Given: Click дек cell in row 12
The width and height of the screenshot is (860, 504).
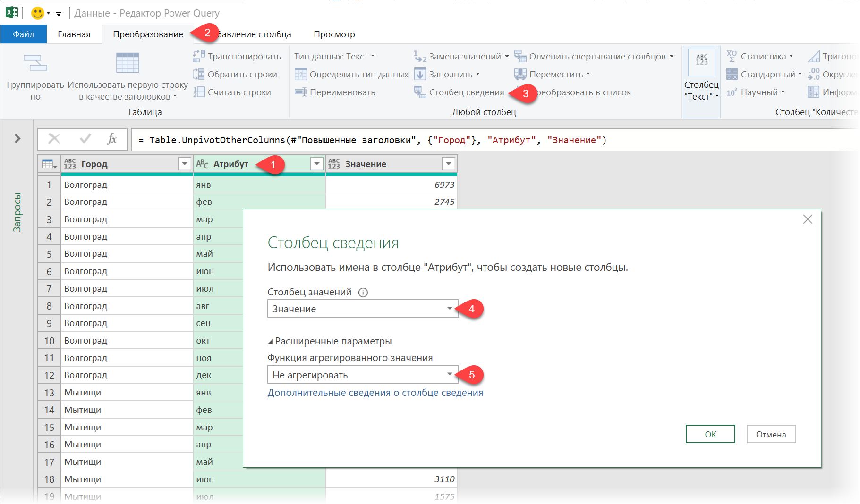Looking at the screenshot, I should click(218, 375).
